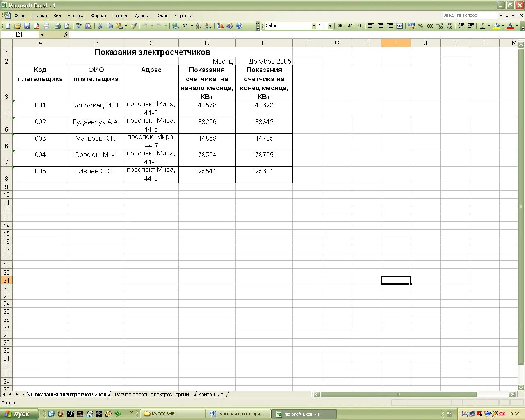Select column I header

[396, 43]
